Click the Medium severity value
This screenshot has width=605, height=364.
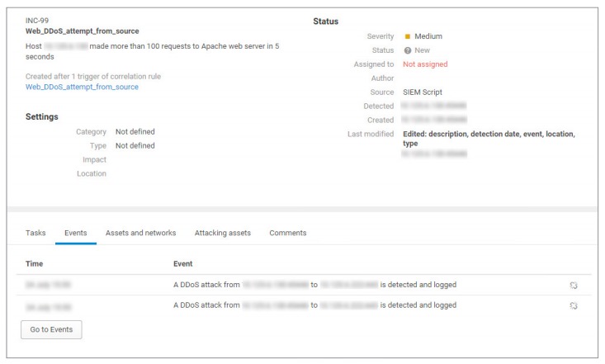click(x=428, y=36)
